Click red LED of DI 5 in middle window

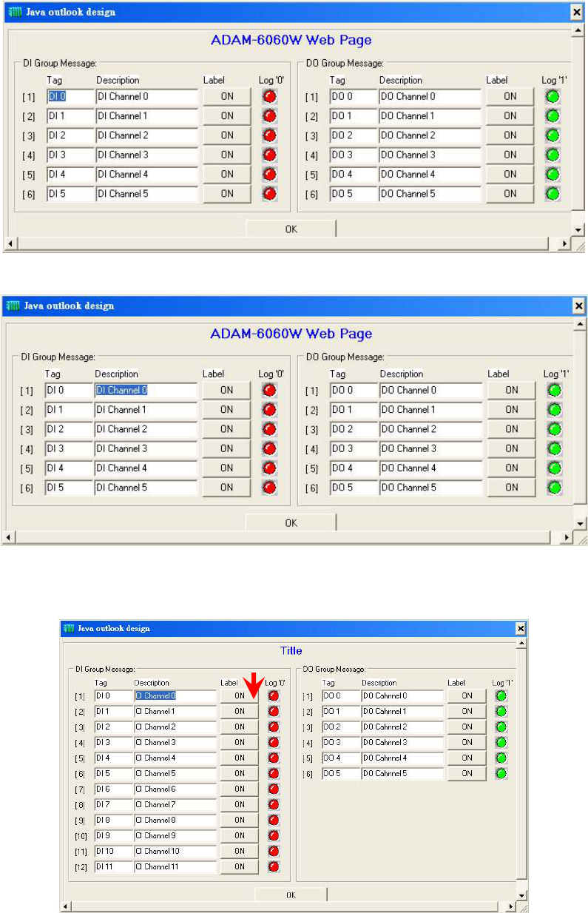click(x=269, y=488)
